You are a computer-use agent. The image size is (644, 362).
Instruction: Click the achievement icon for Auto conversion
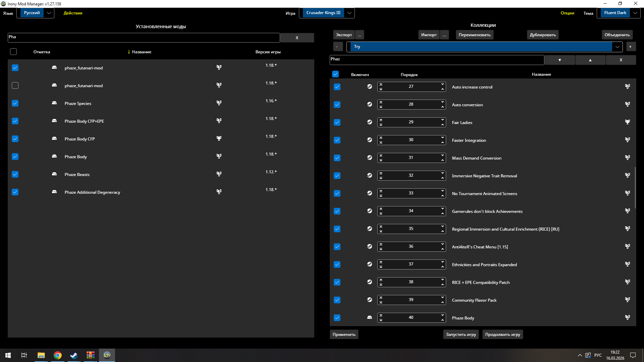[x=628, y=104]
